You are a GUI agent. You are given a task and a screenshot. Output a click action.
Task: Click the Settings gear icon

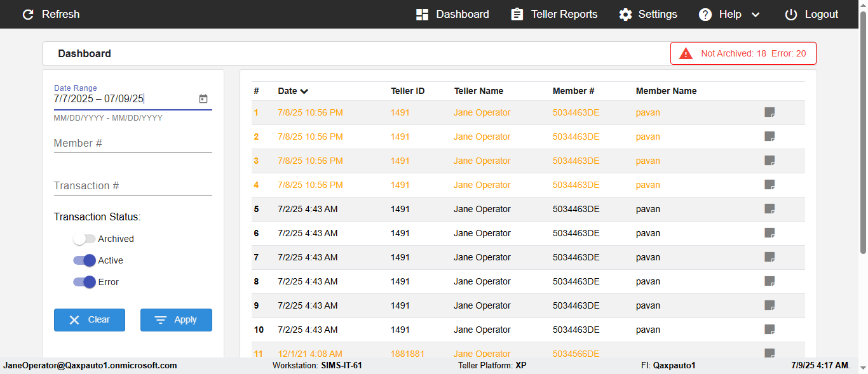coord(626,14)
